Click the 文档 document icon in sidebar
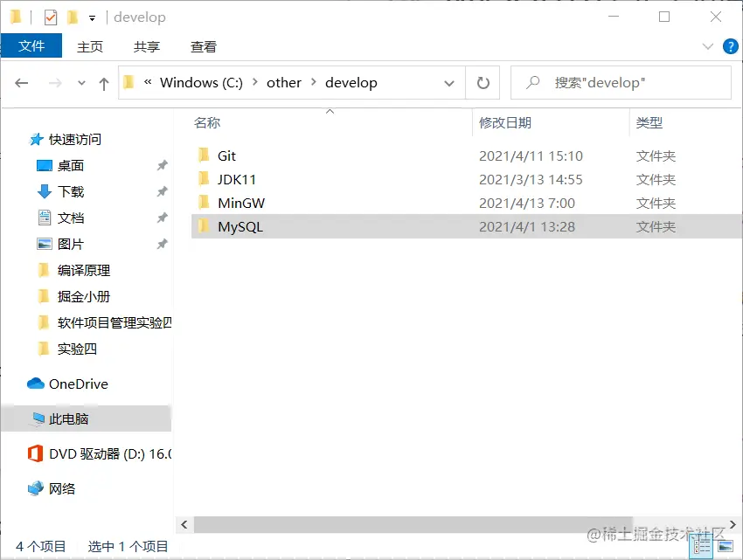 [45, 218]
